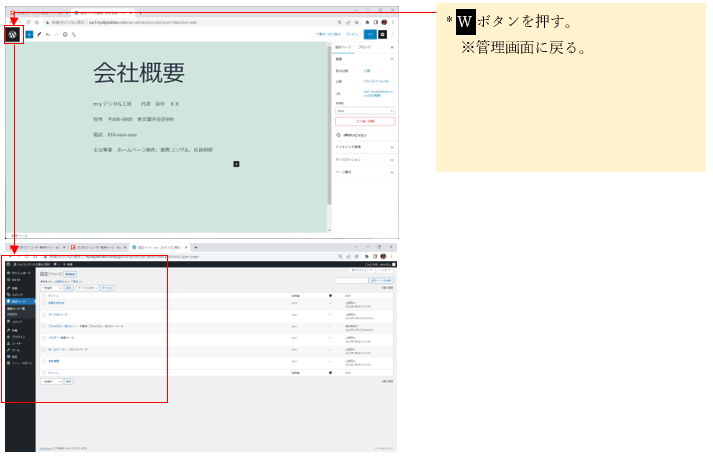Screen dimensions: 713x458
Task: Click the blue block inserter plus icon
Action: (x=29, y=34)
